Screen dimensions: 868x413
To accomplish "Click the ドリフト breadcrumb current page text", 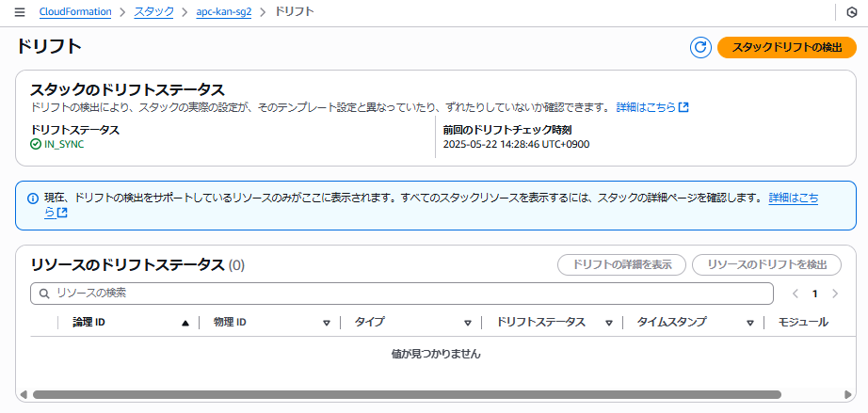I will pos(295,11).
